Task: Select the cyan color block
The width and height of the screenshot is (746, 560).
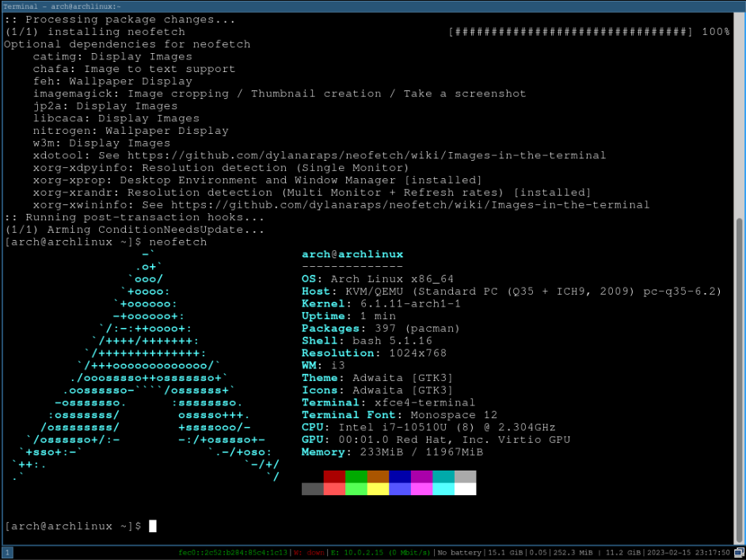Action: (444, 489)
